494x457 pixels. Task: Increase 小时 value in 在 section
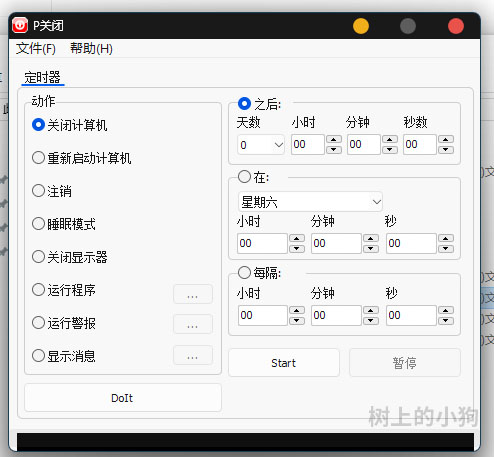tap(297, 238)
